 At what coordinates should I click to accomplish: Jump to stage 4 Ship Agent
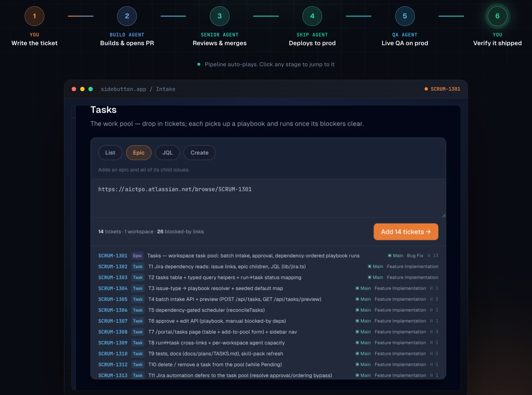coord(312,16)
